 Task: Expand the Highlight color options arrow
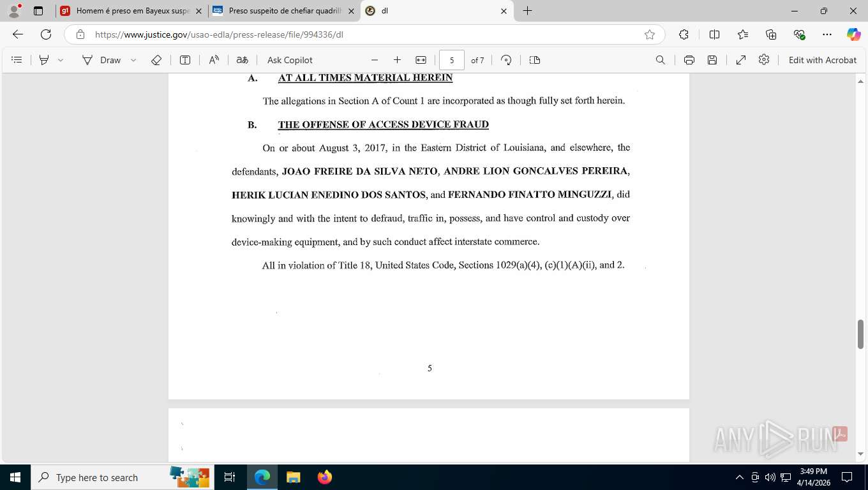[61, 60]
